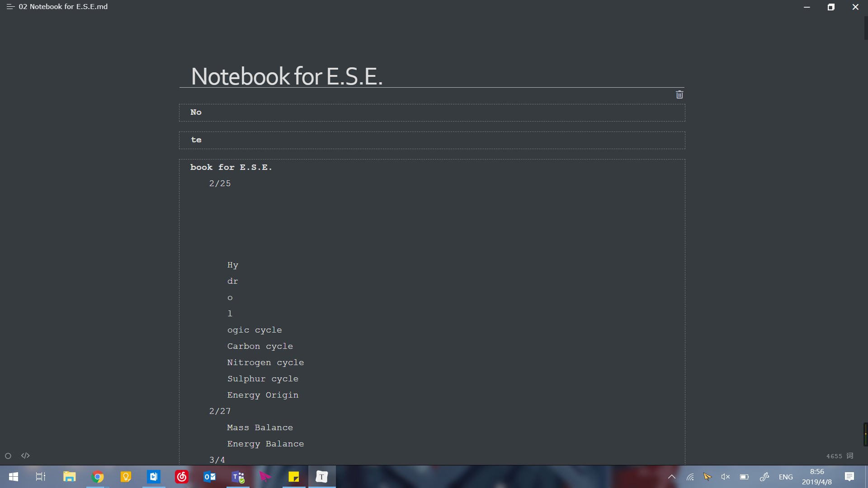The image size is (868, 488).
Task: Launch NetEase Cloud Music from the taskbar
Action: click(182, 477)
